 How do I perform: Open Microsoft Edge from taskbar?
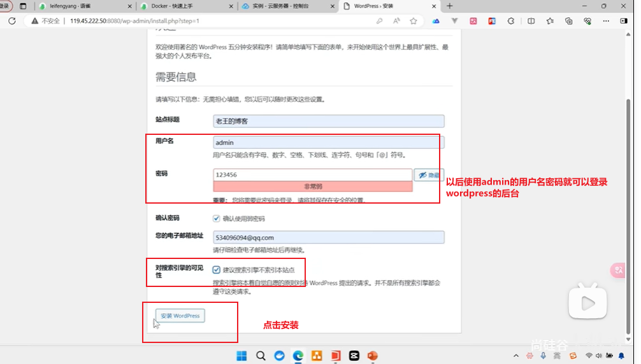[x=298, y=356]
